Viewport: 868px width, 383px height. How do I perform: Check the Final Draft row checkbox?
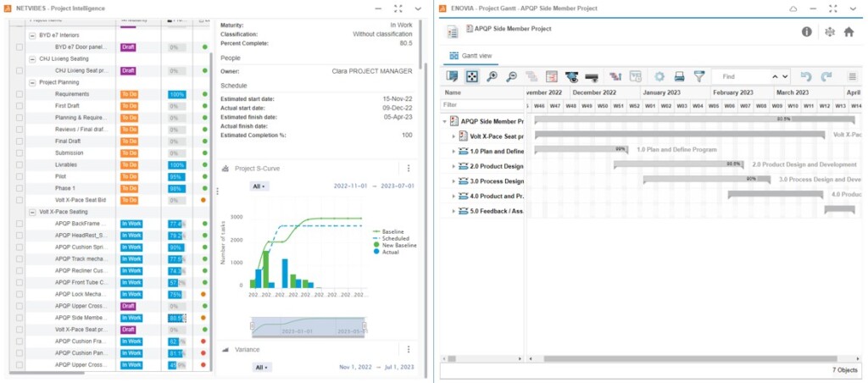(19, 142)
